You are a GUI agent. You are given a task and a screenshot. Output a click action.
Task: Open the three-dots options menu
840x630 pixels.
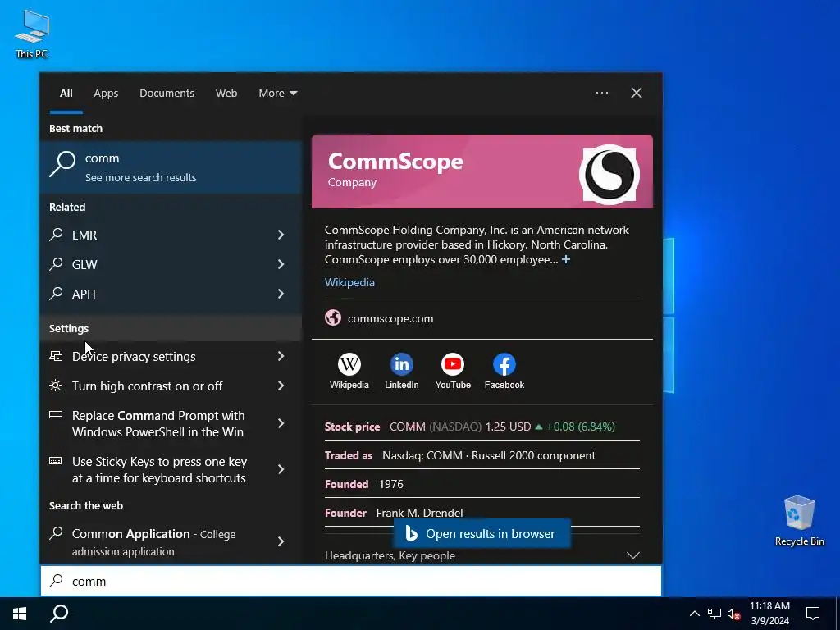[602, 93]
